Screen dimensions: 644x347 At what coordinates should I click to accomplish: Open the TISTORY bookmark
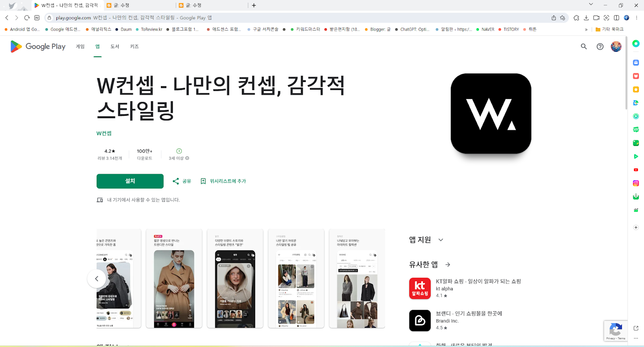[x=509, y=29]
